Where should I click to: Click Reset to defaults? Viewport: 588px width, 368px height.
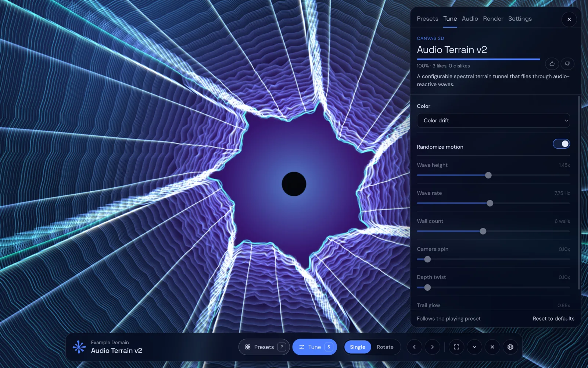click(553, 318)
